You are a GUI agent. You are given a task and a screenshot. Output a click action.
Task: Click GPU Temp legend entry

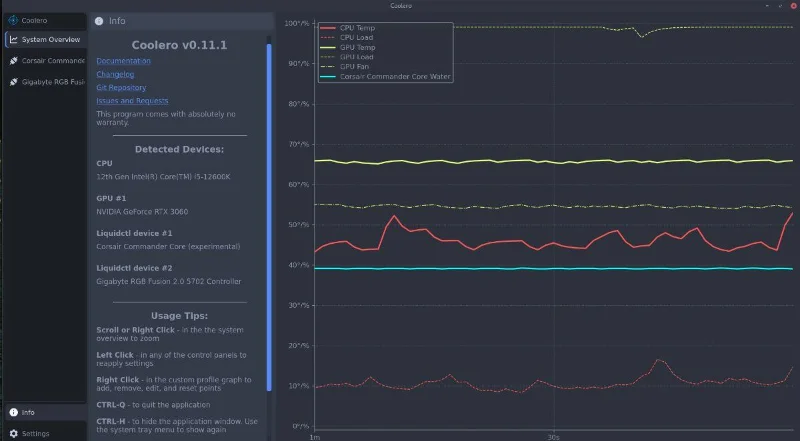tap(348, 47)
